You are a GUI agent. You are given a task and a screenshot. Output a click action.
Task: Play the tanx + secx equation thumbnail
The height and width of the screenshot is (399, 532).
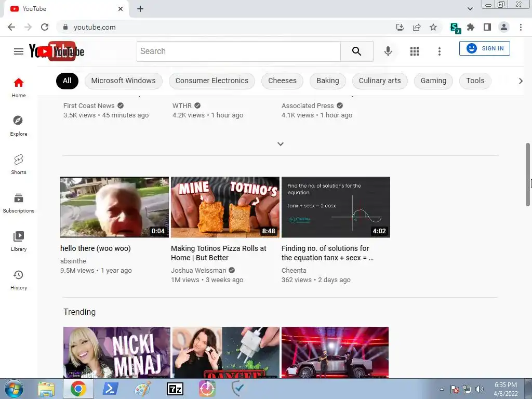336,207
